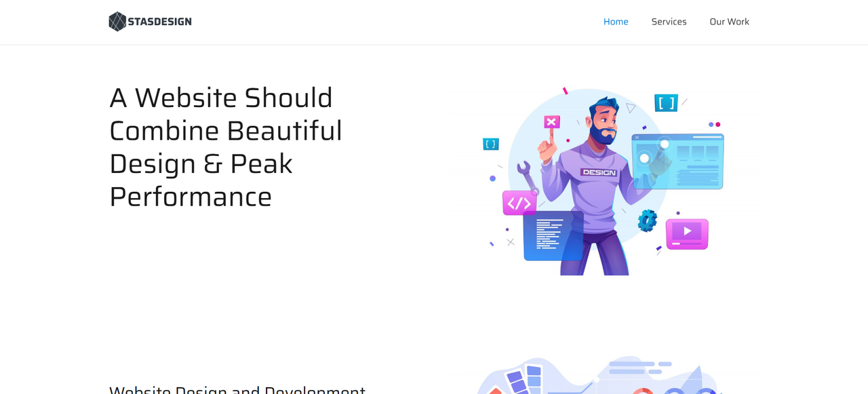Screen dimensions: 868x394
Task: Click the STASDESIGN logo
Action: click(x=150, y=22)
